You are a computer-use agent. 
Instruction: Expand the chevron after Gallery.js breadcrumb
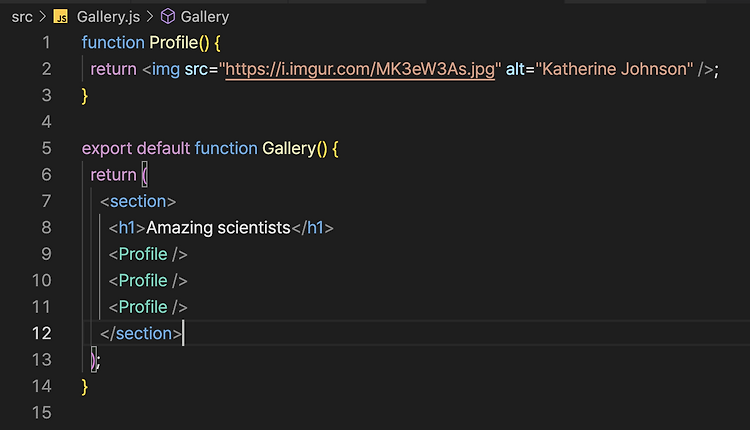point(150,17)
